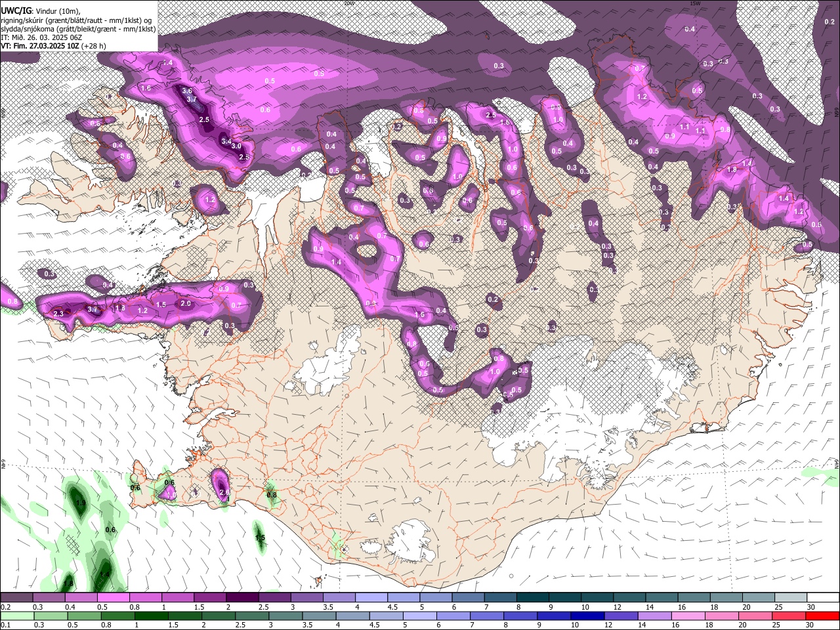
Task: Click the '2.0' snowfall value over Snæfellsnes
Action: pos(186,304)
